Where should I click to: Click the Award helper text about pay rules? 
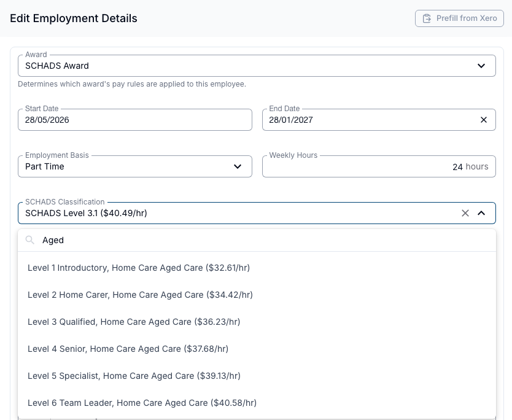pos(132,84)
